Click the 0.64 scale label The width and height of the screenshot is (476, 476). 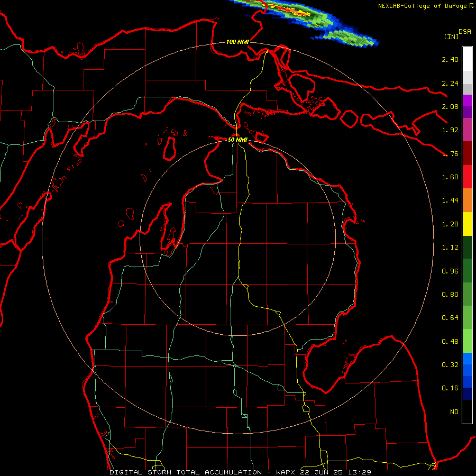[x=450, y=318]
